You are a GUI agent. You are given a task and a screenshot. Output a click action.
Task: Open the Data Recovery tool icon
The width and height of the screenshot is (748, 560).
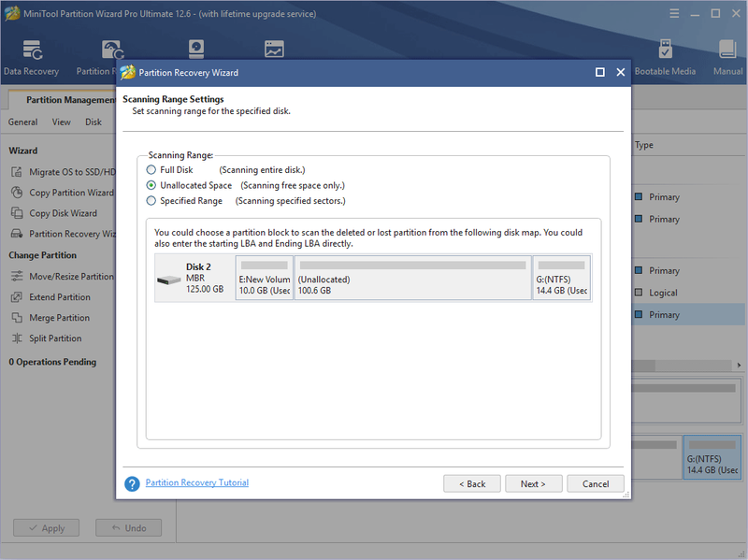coord(33,50)
